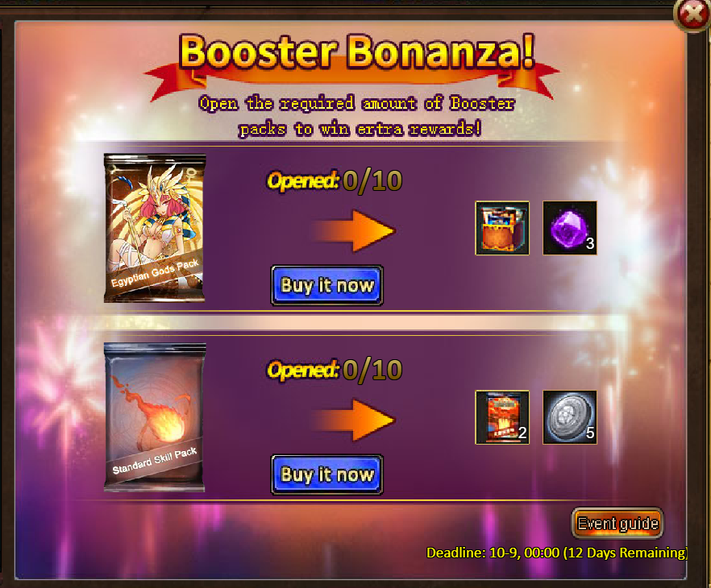
Task: Click the Egyptian Gods Pack name label
Action: [155, 273]
